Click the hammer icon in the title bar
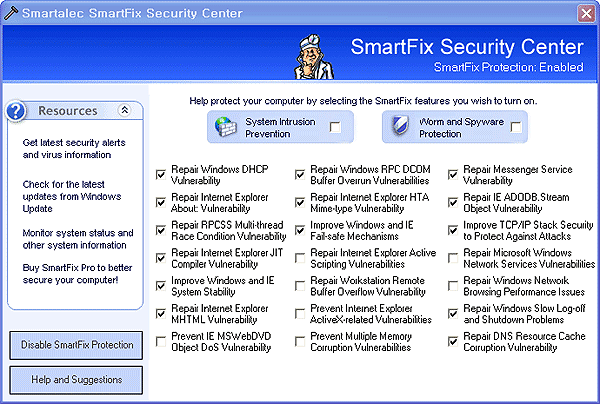600x404 pixels. tap(10, 13)
